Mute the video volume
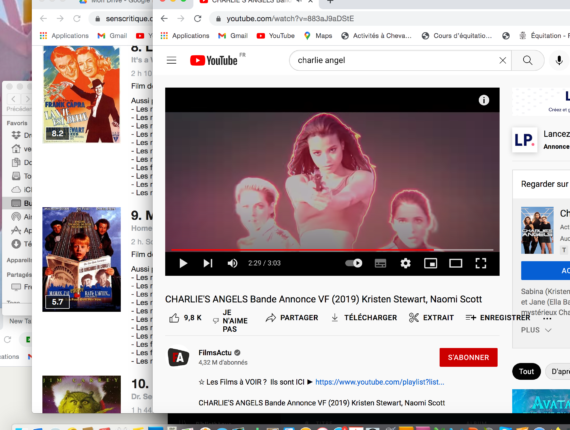Viewport: 570px width, 430px height. point(232,263)
